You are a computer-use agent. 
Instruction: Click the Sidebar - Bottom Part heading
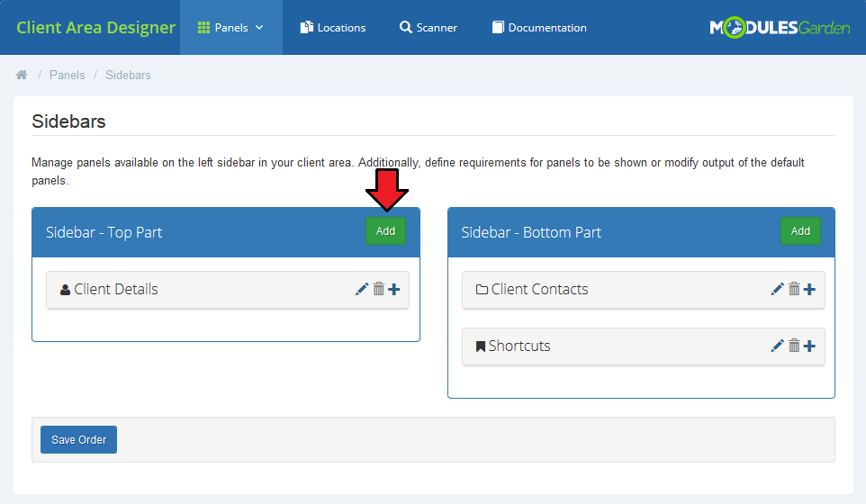[531, 232]
